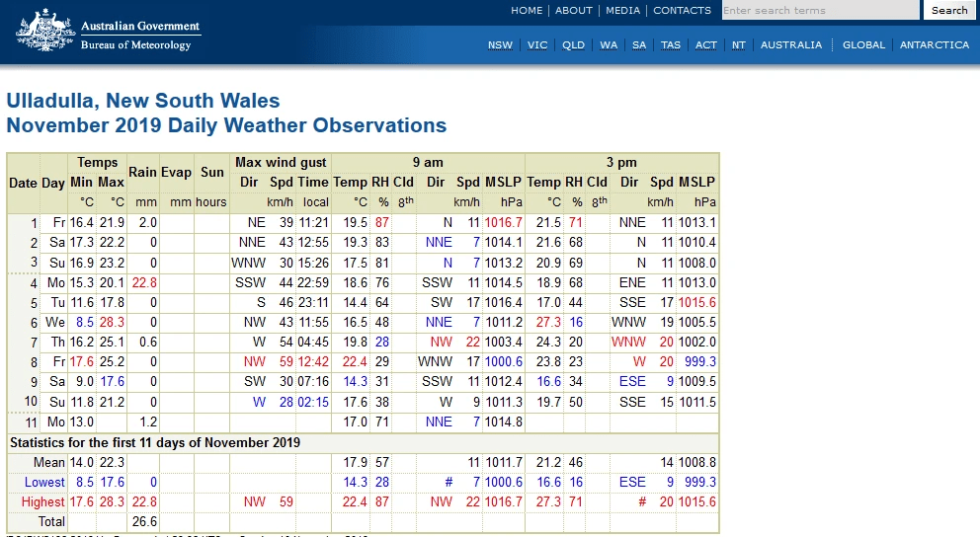Screen dimensions: 980x537
Task: Open the ANTARCTICA navigation item
Action: 935,45
